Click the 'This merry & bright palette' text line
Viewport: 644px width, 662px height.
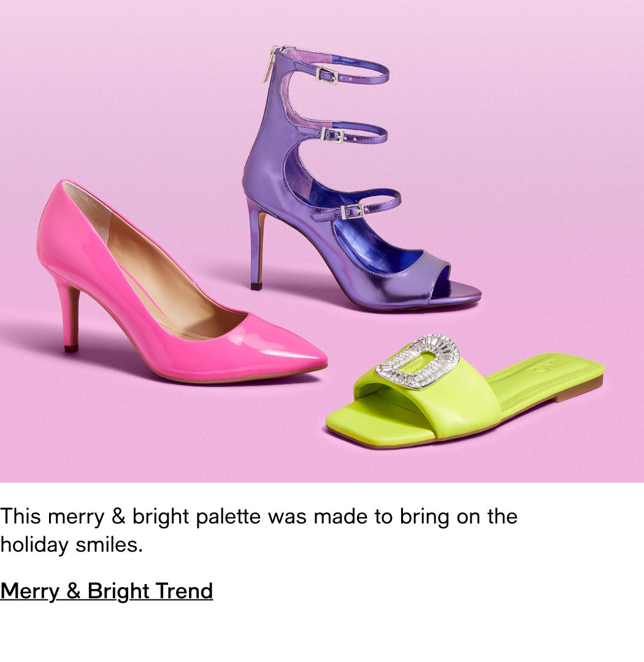click(x=259, y=517)
